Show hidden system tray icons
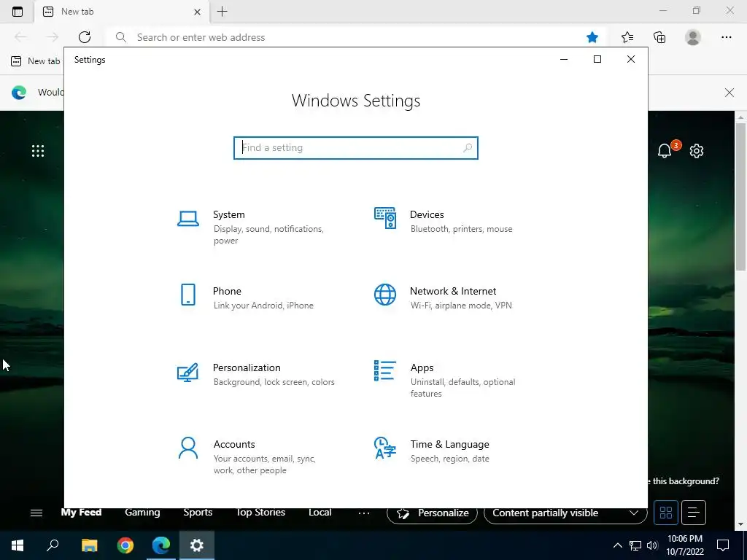The image size is (747, 560). (x=617, y=545)
